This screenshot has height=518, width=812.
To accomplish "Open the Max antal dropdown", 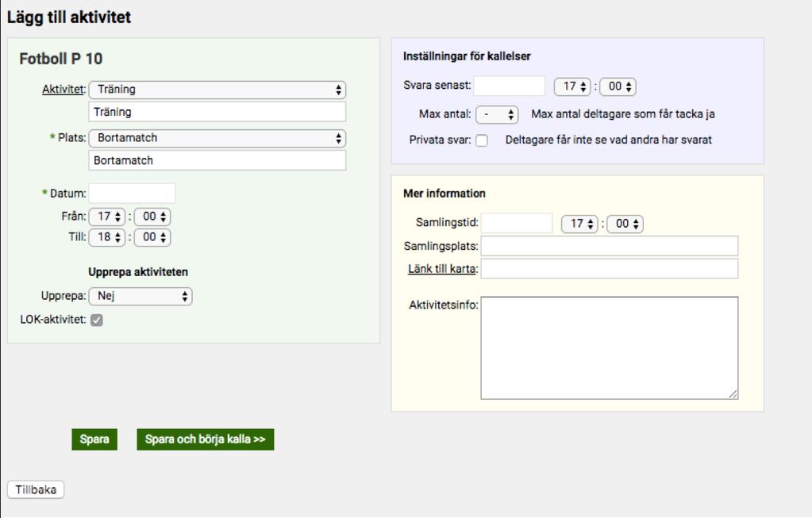I will pos(497,114).
